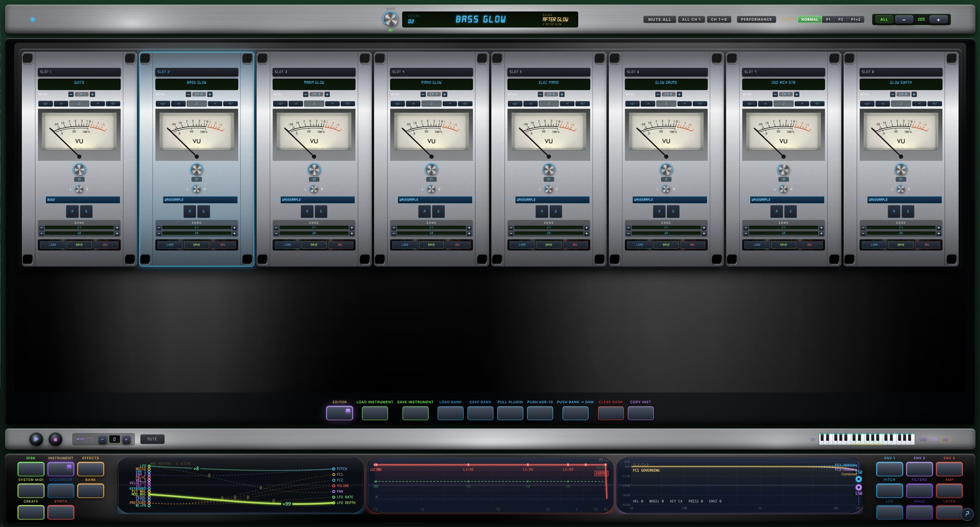The width and height of the screenshot is (980, 527).
Task: Click LOAD INSTRUMENT pad button
Action: [x=375, y=413]
